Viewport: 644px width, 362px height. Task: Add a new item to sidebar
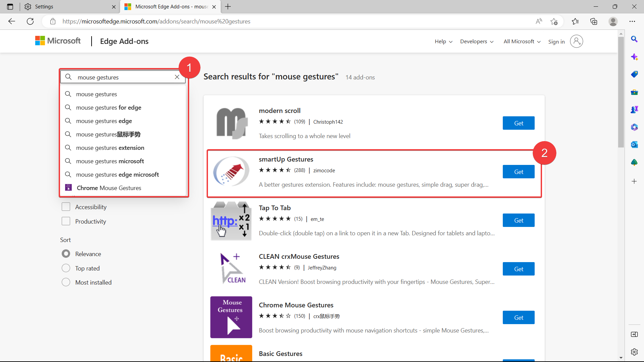634,181
